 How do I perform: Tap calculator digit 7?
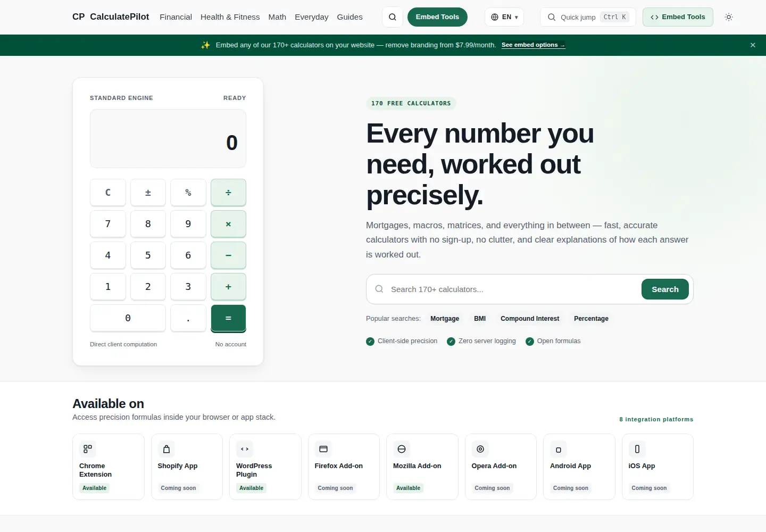click(x=108, y=224)
